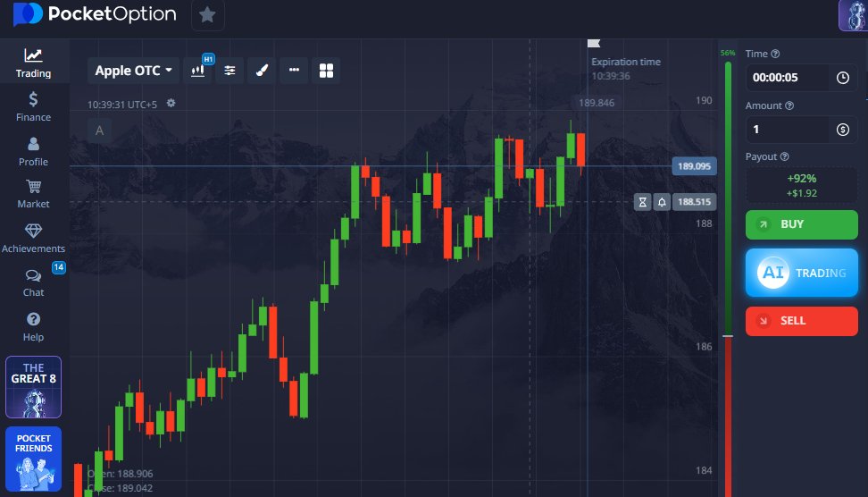Click the +92% payout value

pos(802,179)
